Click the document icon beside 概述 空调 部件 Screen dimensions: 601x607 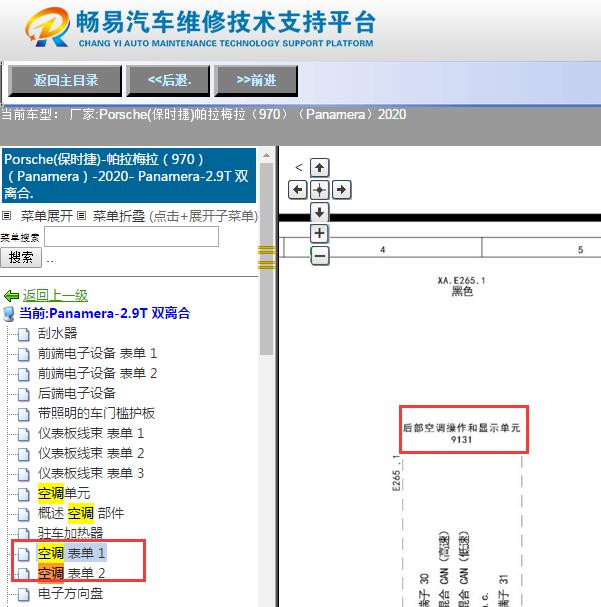click(x=24, y=514)
